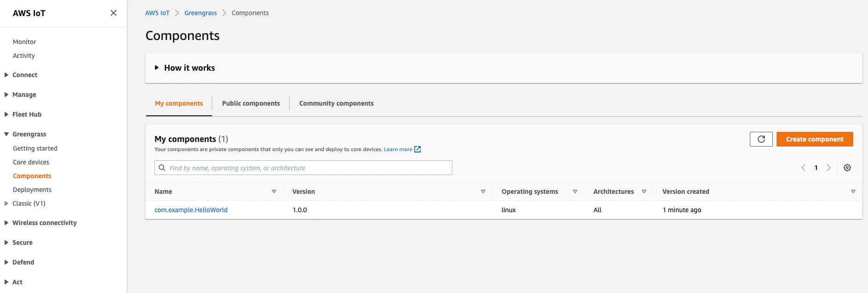This screenshot has height=293, width=868.
Task: Click Components breadcrumb text
Action: [x=250, y=13]
